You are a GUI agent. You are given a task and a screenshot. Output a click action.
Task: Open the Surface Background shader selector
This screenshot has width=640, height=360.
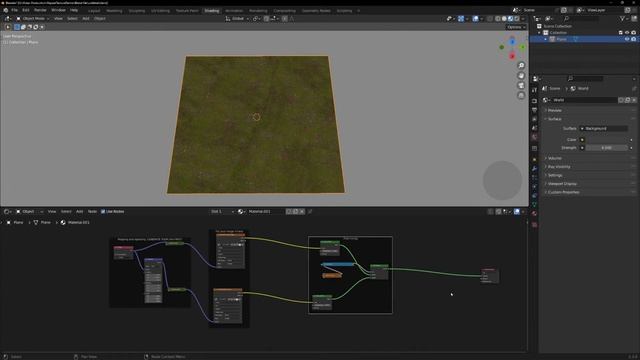(x=604, y=129)
